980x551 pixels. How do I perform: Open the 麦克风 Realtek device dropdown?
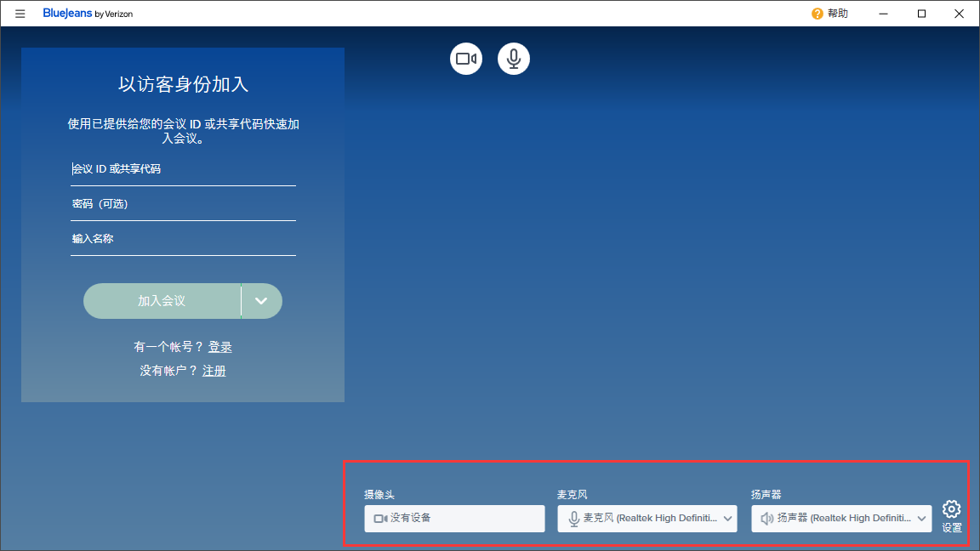pos(647,519)
